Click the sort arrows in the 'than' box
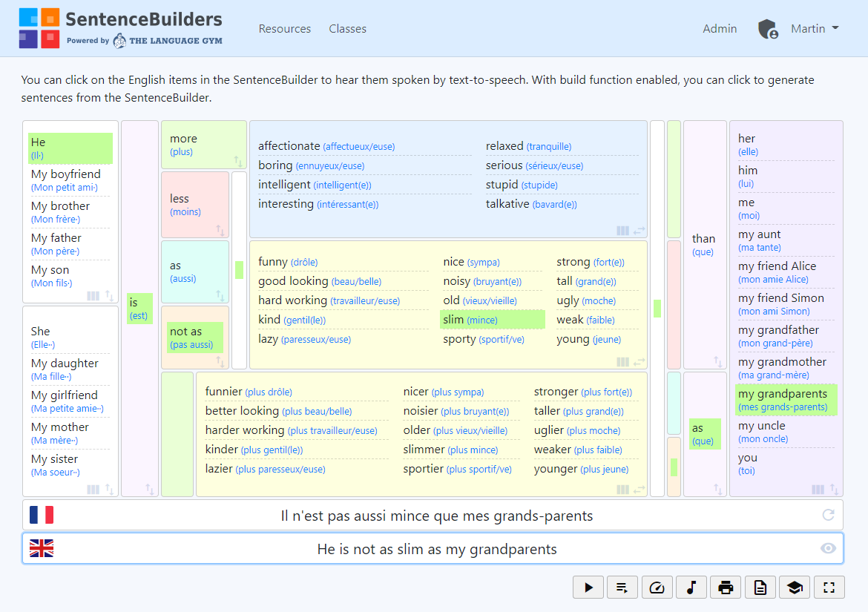The height and width of the screenshot is (612, 868). pyautogui.click(x=718, y=362)
